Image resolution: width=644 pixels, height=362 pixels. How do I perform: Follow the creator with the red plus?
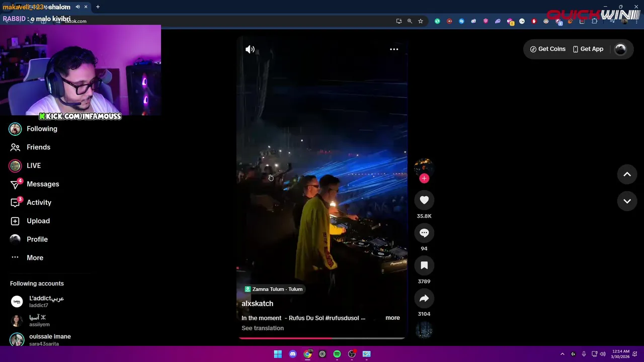(x=424, y=178)
